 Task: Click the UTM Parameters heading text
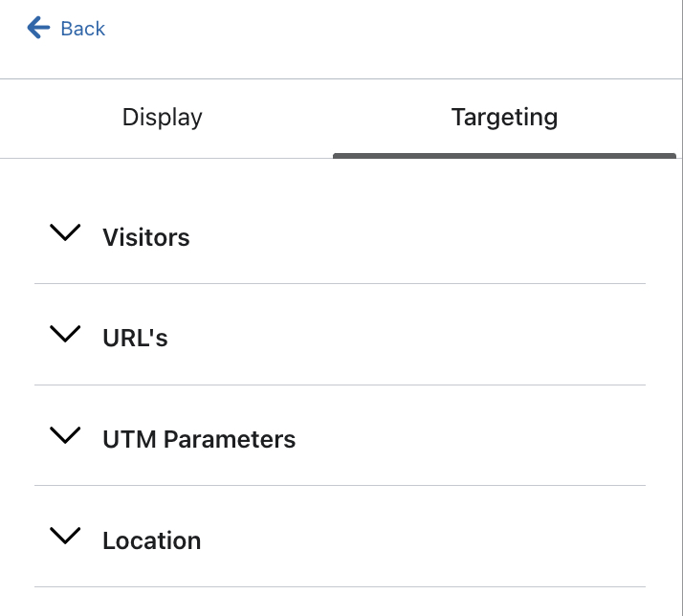pyautogui.click(x=199, y=440)
